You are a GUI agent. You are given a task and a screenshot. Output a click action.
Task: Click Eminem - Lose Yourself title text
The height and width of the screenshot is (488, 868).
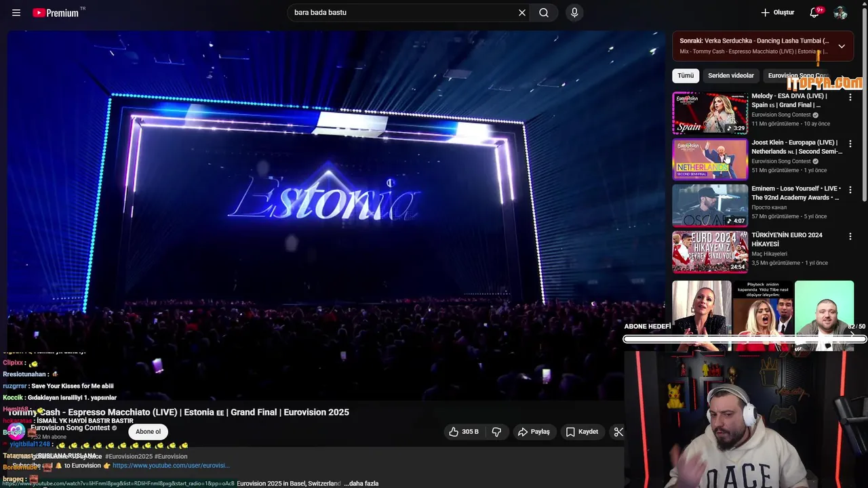tap(796, 193)
